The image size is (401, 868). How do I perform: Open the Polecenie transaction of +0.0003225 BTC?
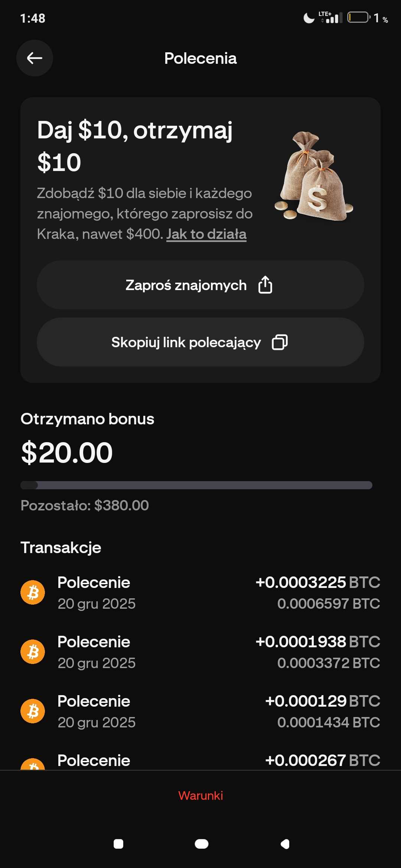pos(200,592)
